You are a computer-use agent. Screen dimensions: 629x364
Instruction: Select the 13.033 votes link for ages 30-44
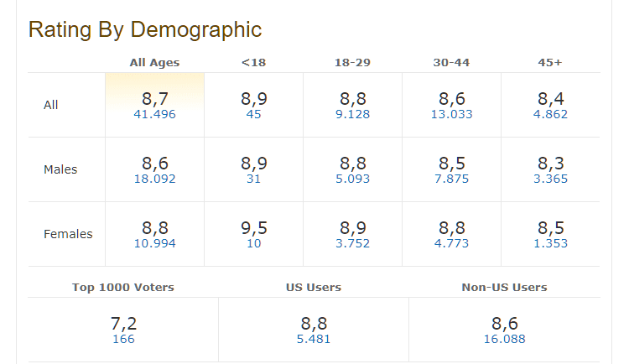(451, 114)
